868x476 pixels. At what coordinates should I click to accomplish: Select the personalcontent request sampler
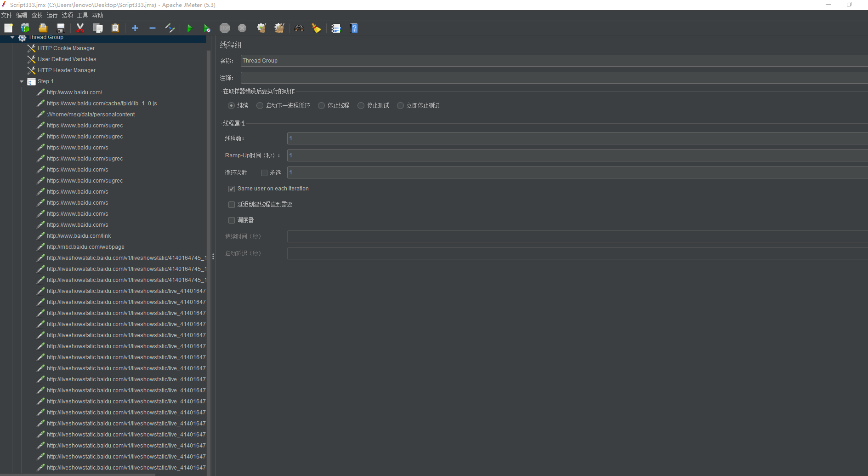click(x=91, y=115)
